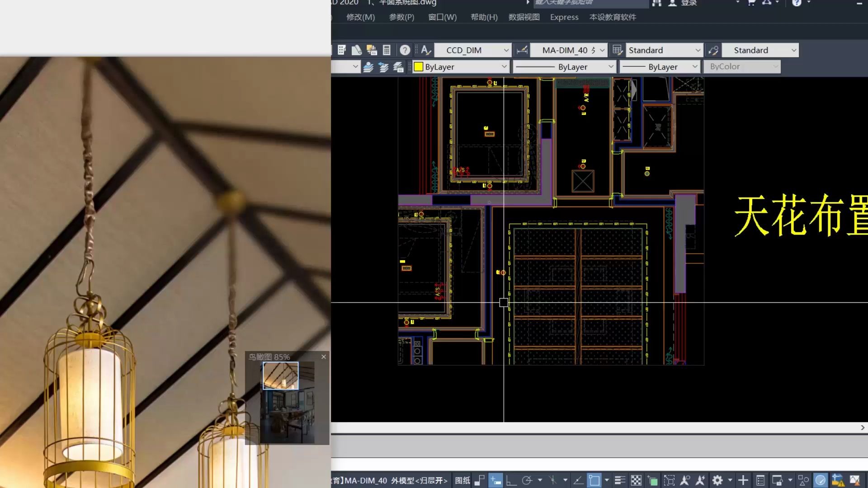Select Make Object's Layer Current icon

(x=368, y=66)
